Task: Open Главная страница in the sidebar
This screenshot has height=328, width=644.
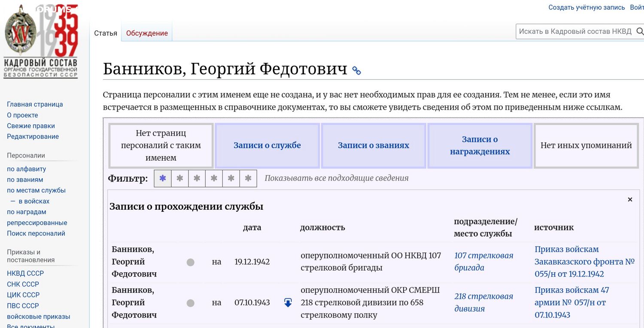Action: point(35,104)
